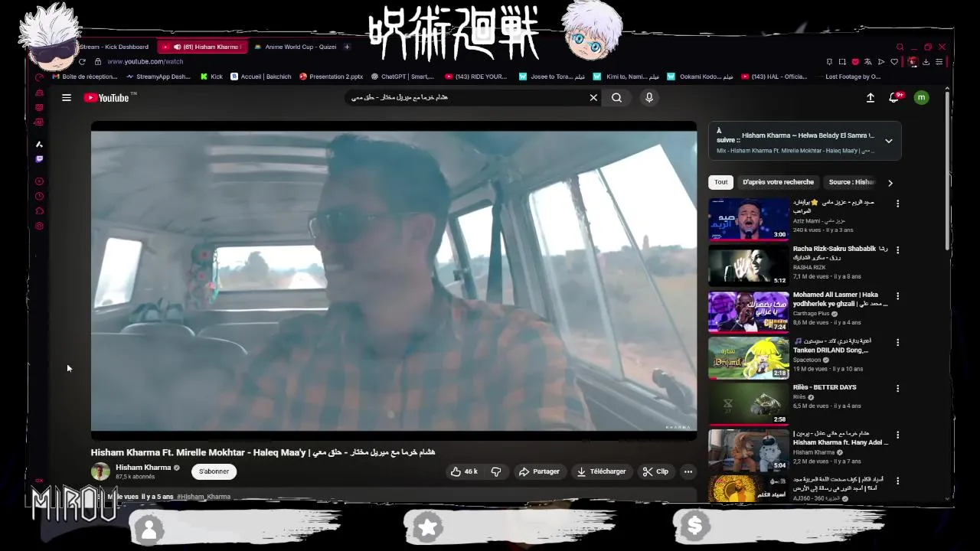Open the Presentation 2.pptx bookmark

tap(332, 77)
